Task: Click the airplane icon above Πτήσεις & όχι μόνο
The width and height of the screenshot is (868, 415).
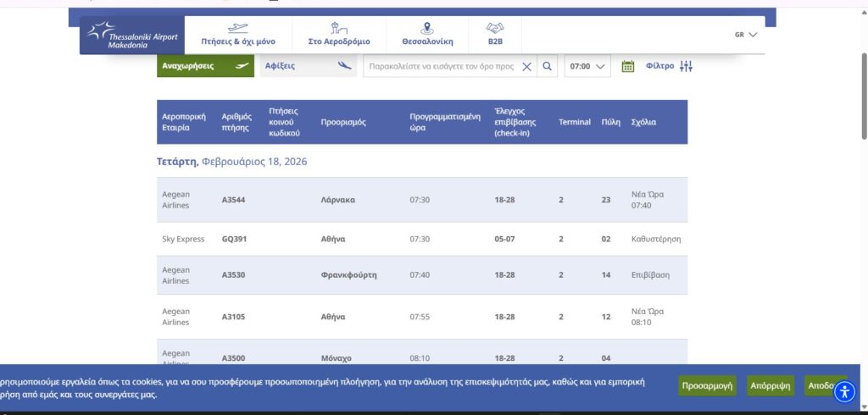Action: [237, 27]
